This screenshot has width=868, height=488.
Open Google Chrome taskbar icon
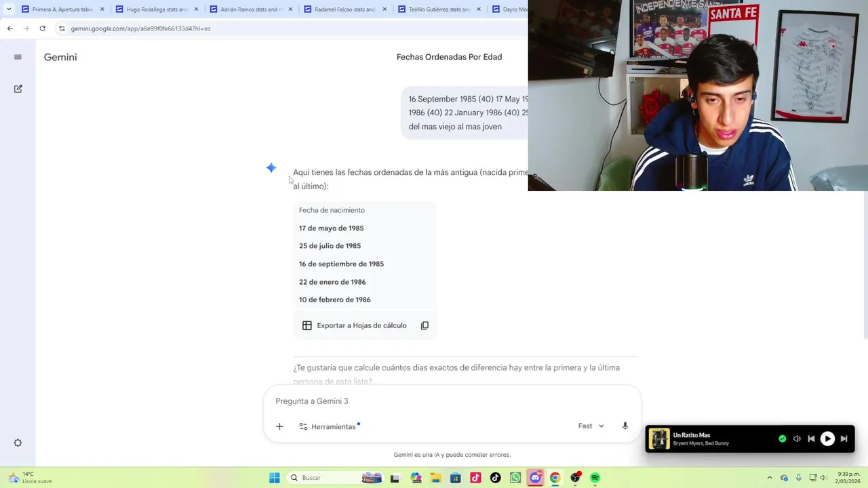[555, 478]
